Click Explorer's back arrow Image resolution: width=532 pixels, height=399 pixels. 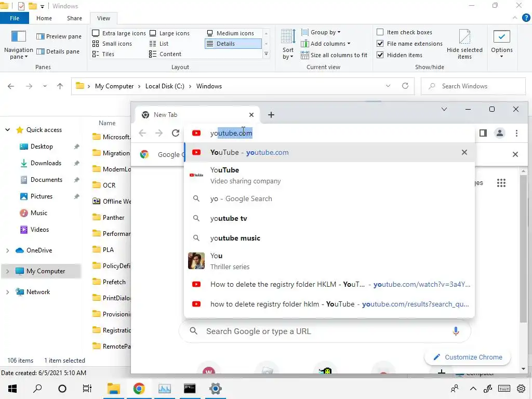[11, 86]
